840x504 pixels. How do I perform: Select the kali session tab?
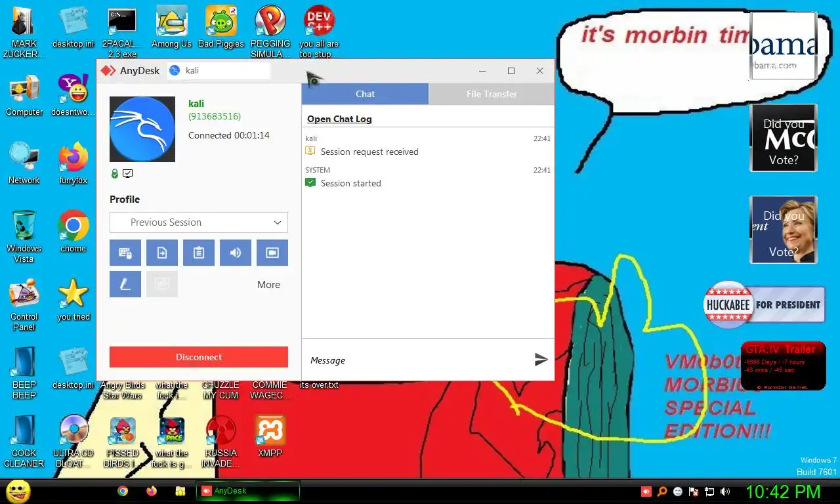point(218,70)
